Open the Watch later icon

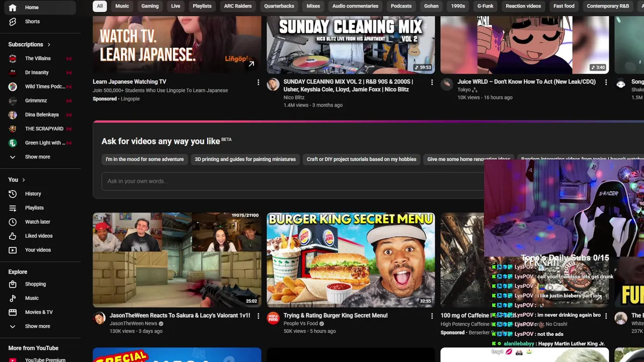click(x=13, y=222)
